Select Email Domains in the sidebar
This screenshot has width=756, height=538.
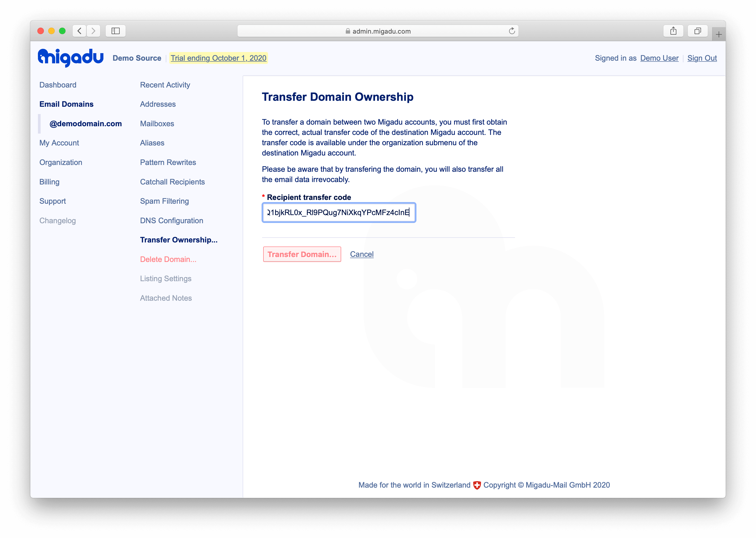pyautogui.click(x=66, y=104)
